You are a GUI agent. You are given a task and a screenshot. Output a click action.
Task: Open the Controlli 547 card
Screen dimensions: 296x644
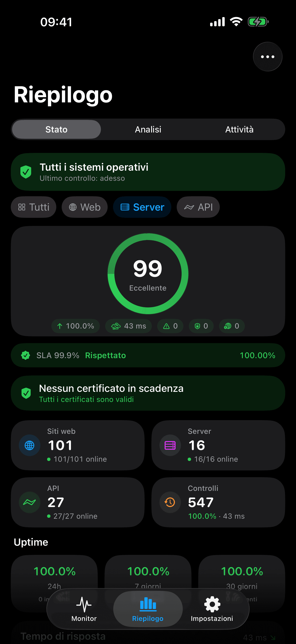coord(218,502)
